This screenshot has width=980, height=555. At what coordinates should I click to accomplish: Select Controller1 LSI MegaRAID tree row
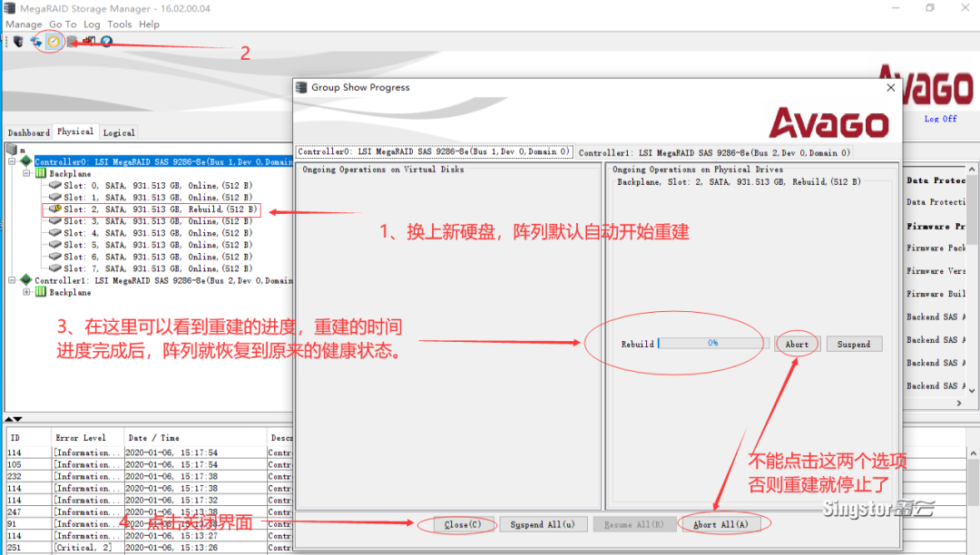[162, 280]
